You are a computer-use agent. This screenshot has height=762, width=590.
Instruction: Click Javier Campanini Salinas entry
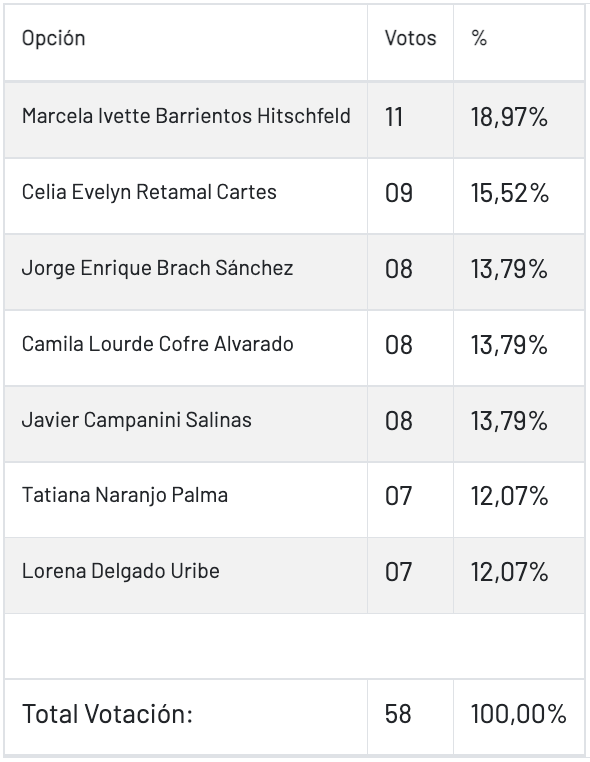(137, 420)
